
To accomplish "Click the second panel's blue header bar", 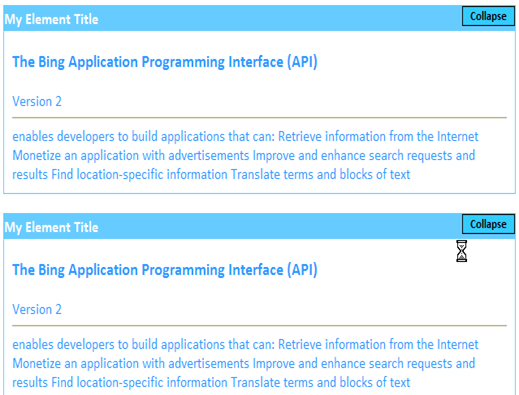I will click(x=259, y=226).
